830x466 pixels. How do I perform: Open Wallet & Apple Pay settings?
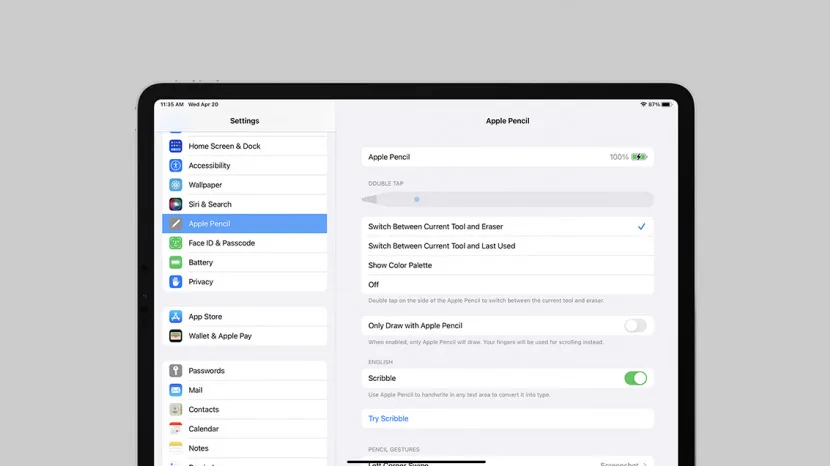(245, 336)
